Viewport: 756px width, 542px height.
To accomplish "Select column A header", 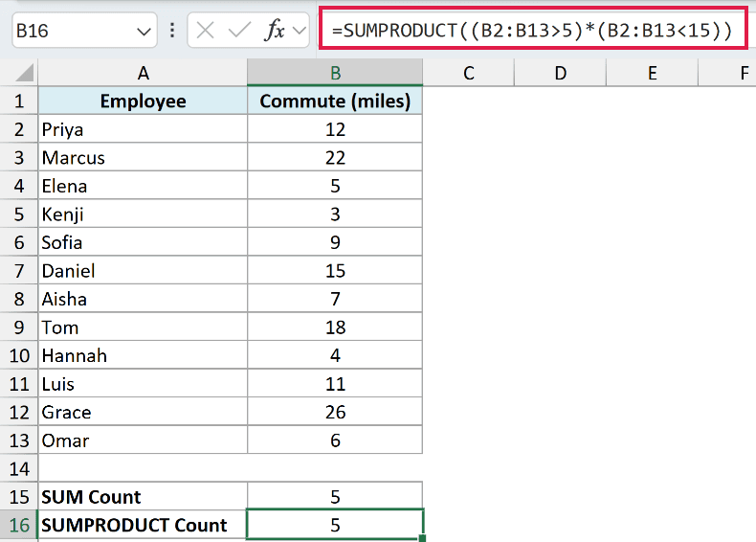I will click(x=143, y=73).
